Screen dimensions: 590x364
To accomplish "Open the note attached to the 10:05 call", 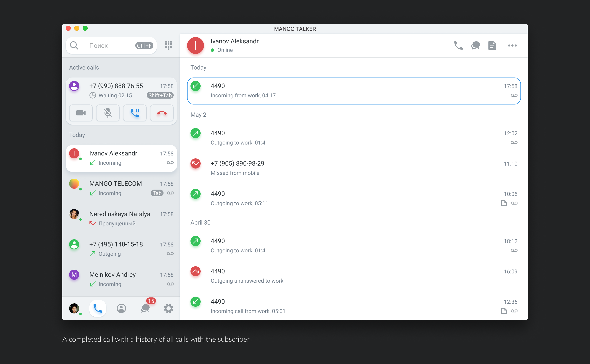I will (504, 203).
